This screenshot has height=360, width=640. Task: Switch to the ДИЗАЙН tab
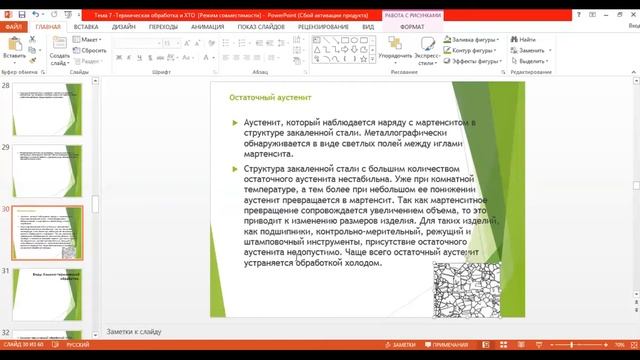point(124,27)
